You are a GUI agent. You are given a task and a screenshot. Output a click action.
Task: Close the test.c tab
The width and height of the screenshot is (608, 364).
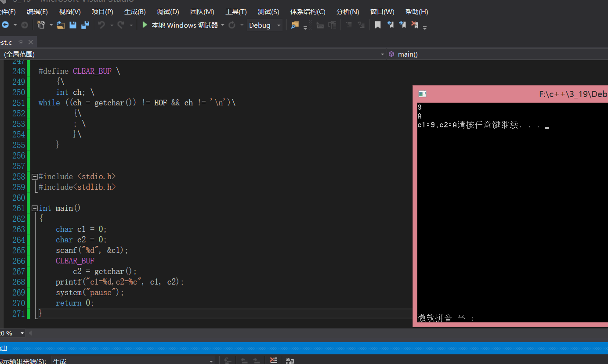[x=31, y=42]
